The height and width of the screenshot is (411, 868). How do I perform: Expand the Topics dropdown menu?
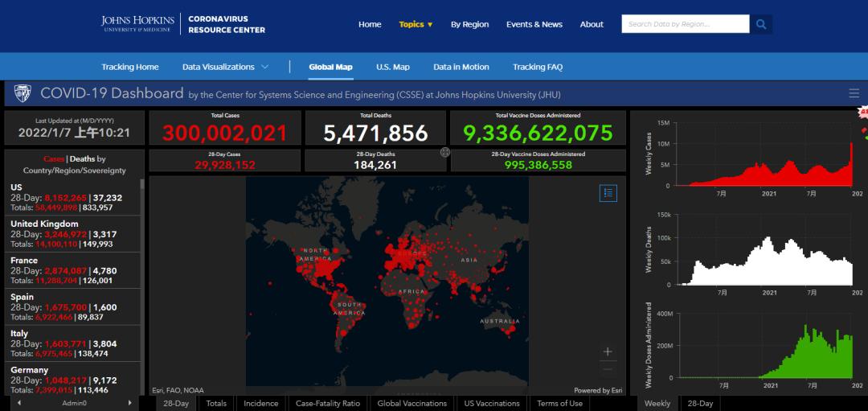[x=416, y=24]
